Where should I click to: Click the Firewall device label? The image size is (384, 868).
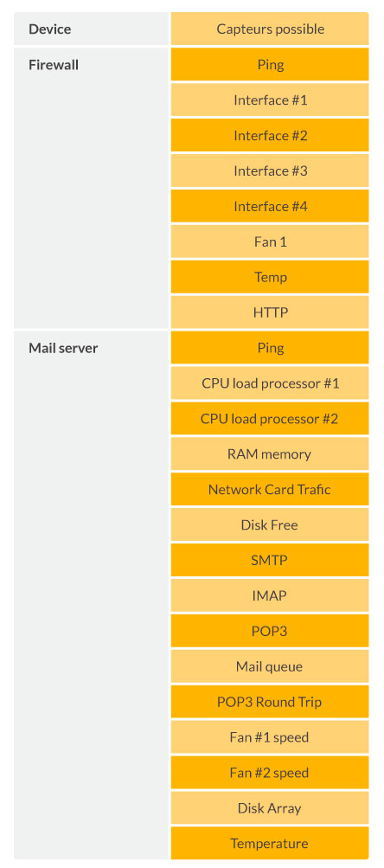[x=54, y=65]
